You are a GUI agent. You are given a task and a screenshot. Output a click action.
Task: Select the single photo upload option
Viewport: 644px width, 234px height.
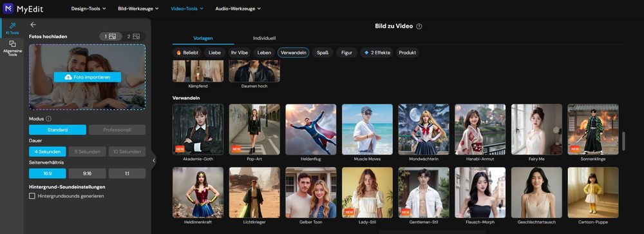click(110, 37)
